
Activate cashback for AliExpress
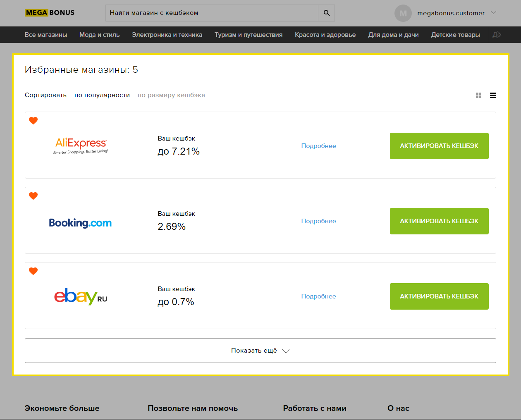click(439, 146)
